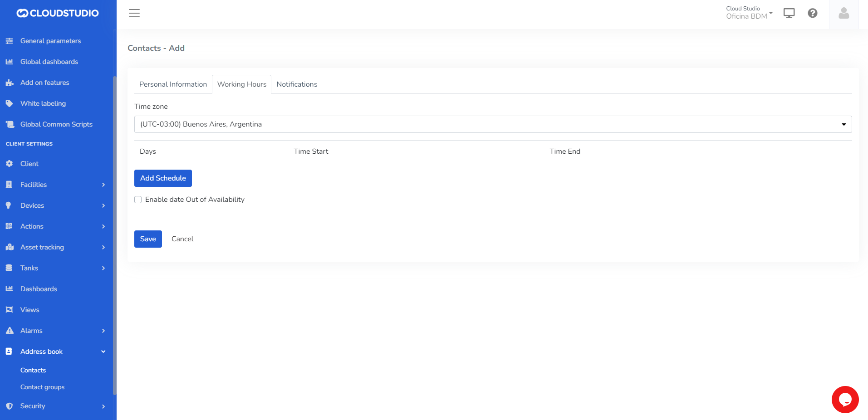Image resolution: width=868 pixels, height=420 pixels.
Task: Click the monitor display icon
Action: pos(789,13)
